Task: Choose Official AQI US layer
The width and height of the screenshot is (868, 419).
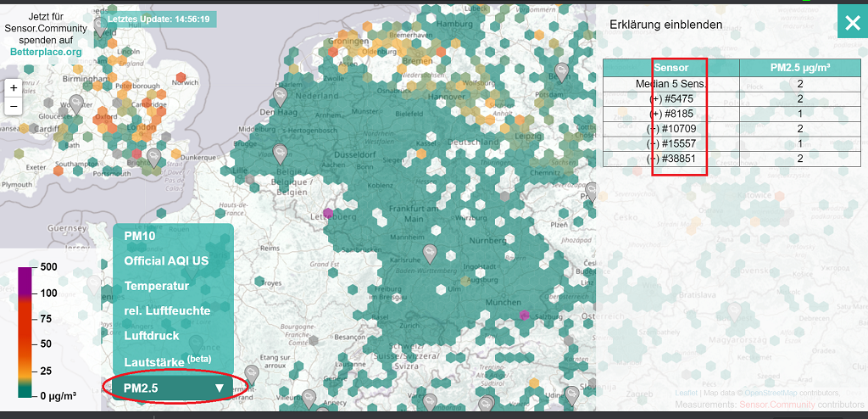Action: [x=166, y=260]
